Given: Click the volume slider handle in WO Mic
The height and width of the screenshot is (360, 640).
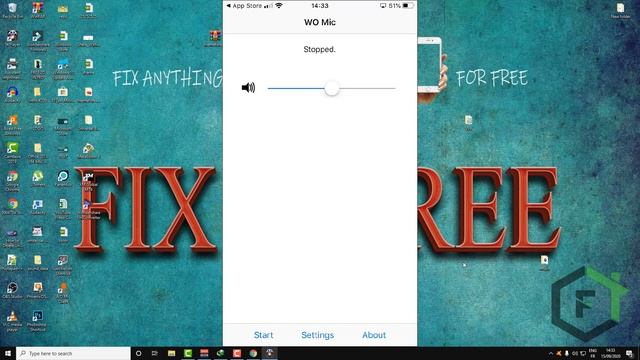Looking at the screenshot, I should (x=332, y=88).
